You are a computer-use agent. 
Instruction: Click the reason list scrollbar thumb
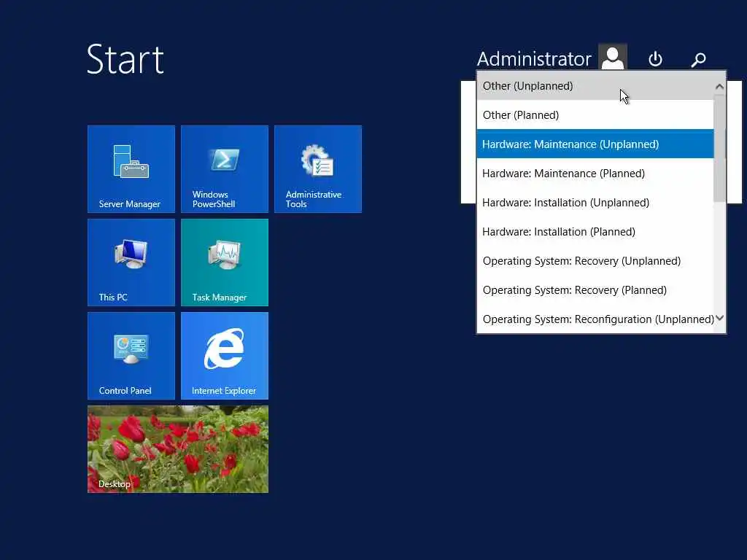(719, 148)
